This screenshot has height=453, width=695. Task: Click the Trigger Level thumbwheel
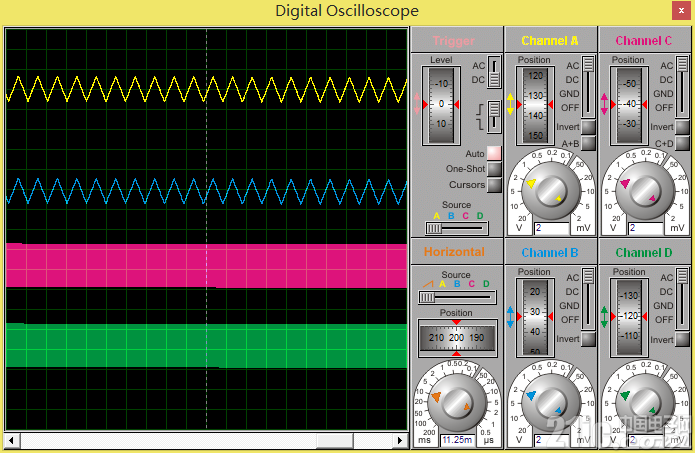[x=441, y=105]
